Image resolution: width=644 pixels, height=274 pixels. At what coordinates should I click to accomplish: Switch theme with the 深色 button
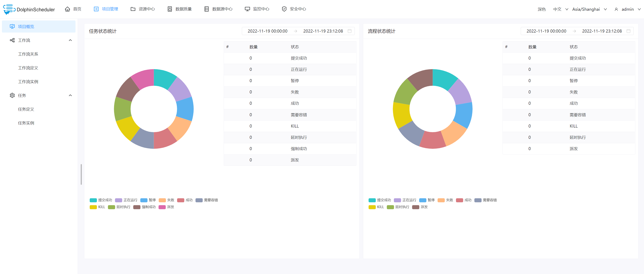click(x=541, y=9)
